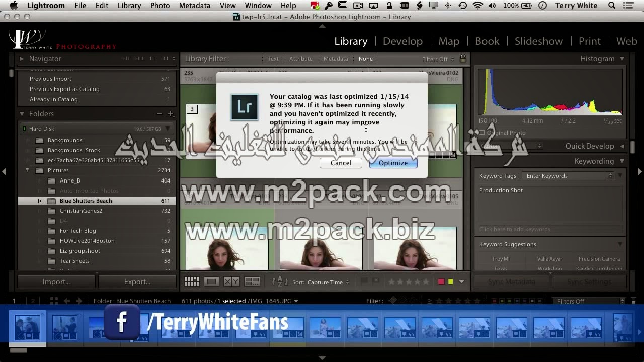The image size is (644, 362).
Task: Go forward with filmstrip right arrow
Action: coord(79,301)
